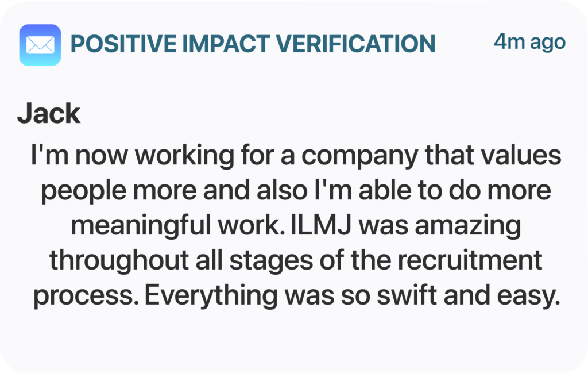Click the Mail envelope app icon

[x=40, y=45]
